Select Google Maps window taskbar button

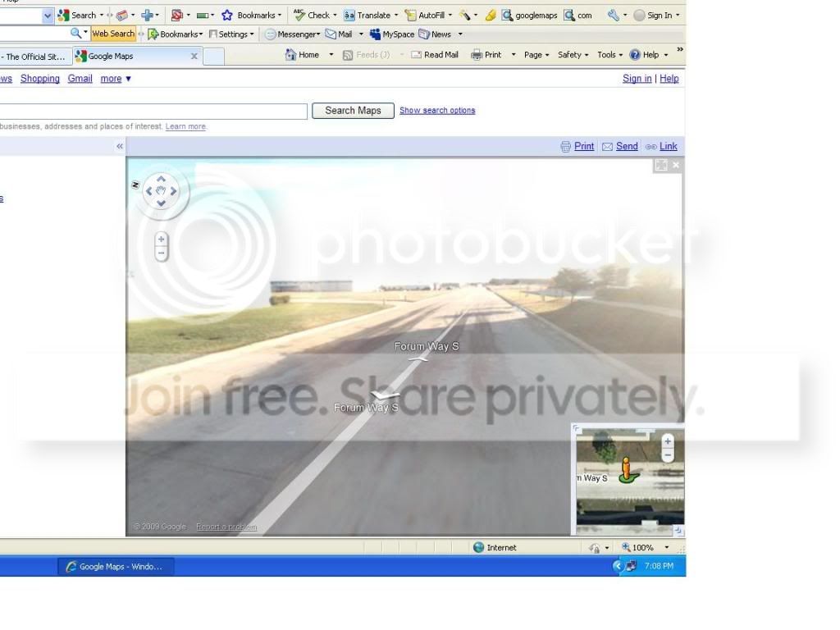pos(116,566)
